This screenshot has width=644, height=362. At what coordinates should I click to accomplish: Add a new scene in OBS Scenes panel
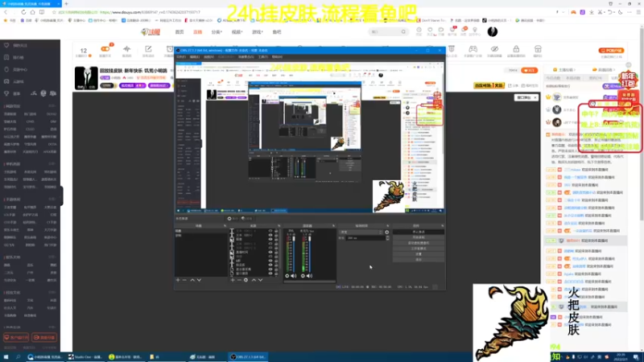178,280
